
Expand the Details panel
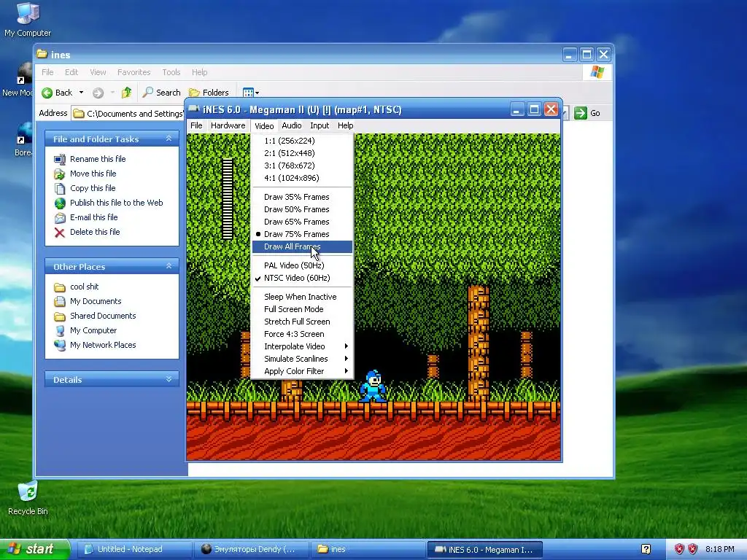[169, 379]
